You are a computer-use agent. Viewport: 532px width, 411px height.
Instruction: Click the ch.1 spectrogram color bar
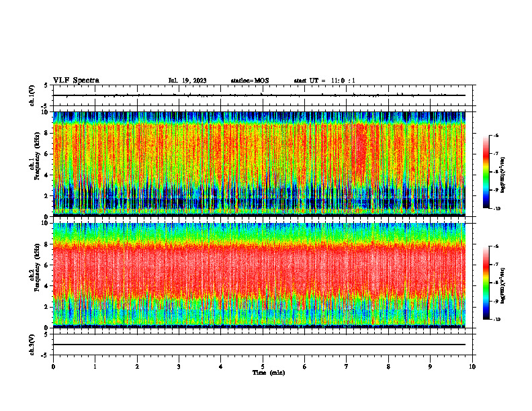[x=486, y=172]
